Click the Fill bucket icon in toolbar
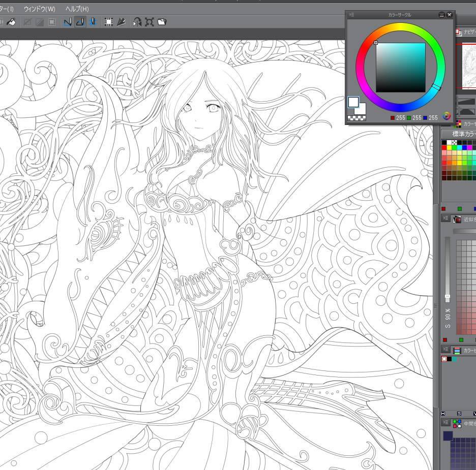This screenshot has height=470, width=476. tap(11, 22)
